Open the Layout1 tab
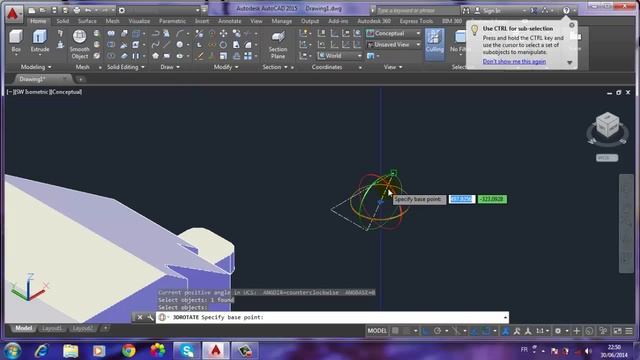This screenshot has width=640, height=360. [52, 328]
